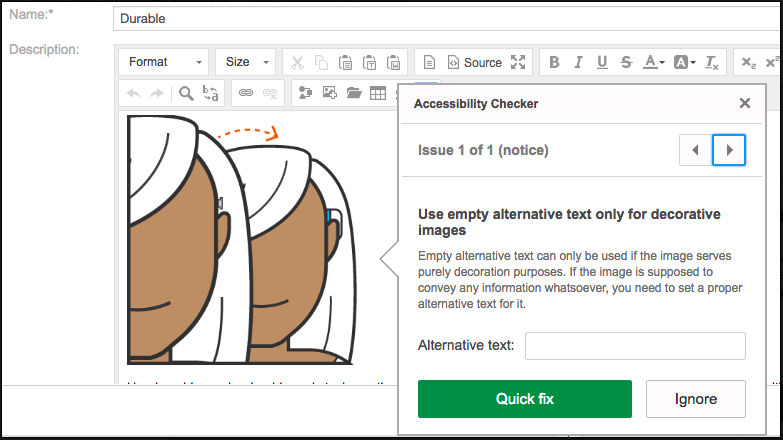Open the text color picker

[654, 62]
